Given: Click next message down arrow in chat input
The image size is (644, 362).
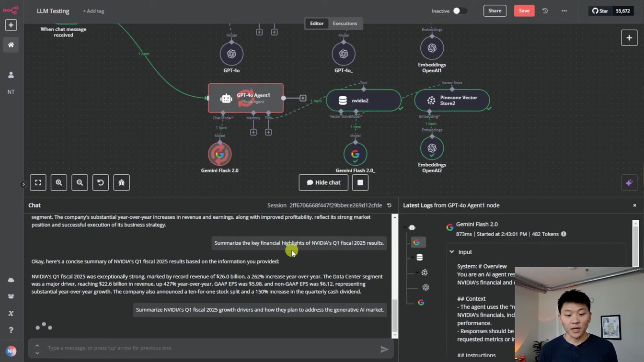Looking at the screenshot, I should [37, 353].
